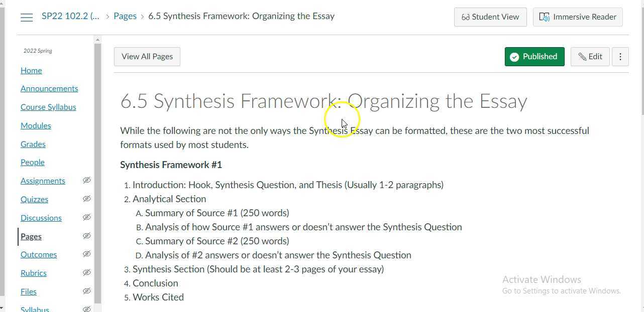Toggle the visibility eye beside Assignments
This screenshot has height=312, width=644.
[x=87, y=180]
